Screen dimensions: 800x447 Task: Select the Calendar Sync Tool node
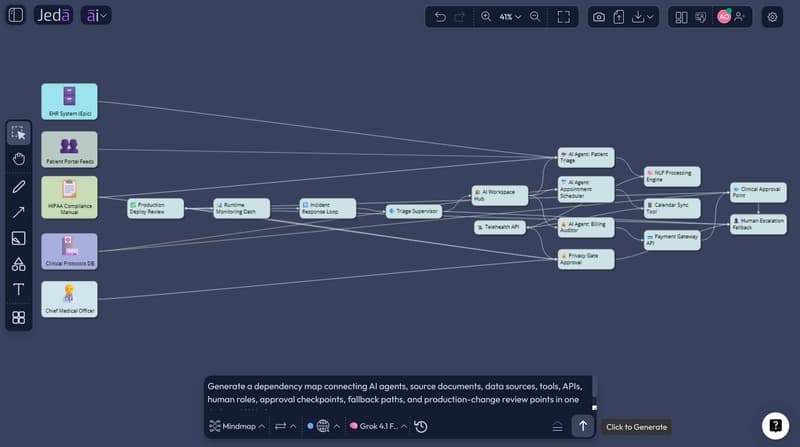tap(672, 208)
